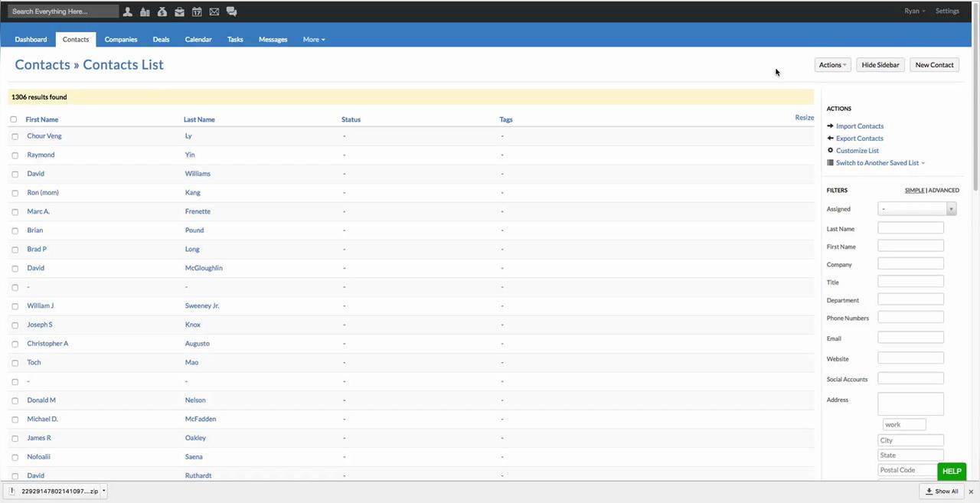Check the box for Toch Mao
The width and height of the screenshot is (980, 503).
point(15,363)
